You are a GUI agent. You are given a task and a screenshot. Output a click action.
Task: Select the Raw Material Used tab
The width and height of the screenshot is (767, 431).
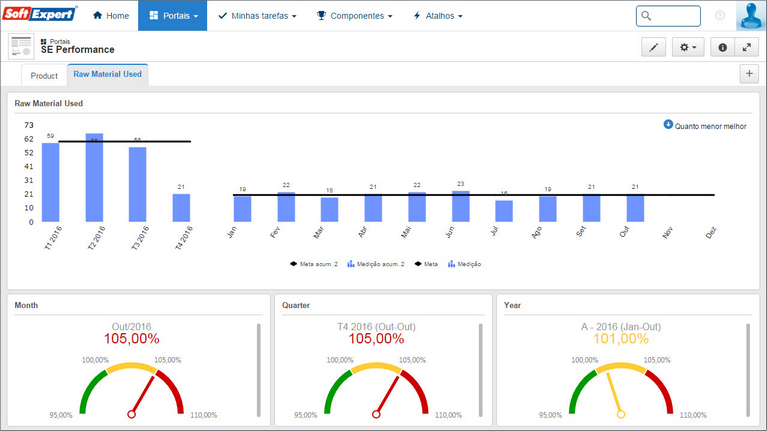tap(108, 74)
